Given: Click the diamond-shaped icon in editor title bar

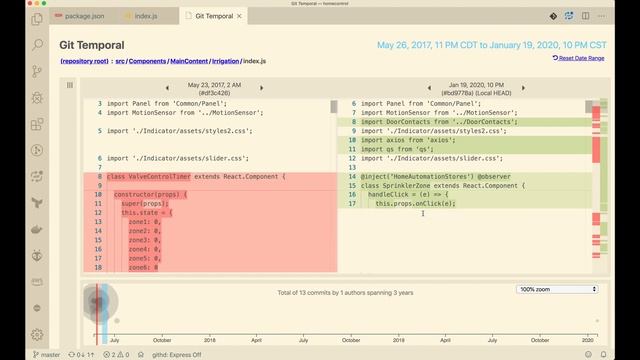Looking at the screenshot, I should coord(553,16).
